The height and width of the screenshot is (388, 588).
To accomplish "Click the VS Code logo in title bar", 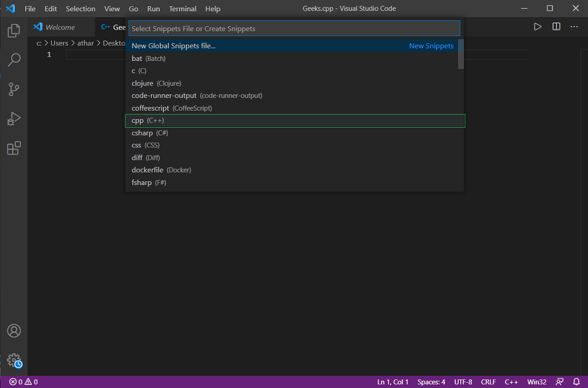I will click(11, 8).
